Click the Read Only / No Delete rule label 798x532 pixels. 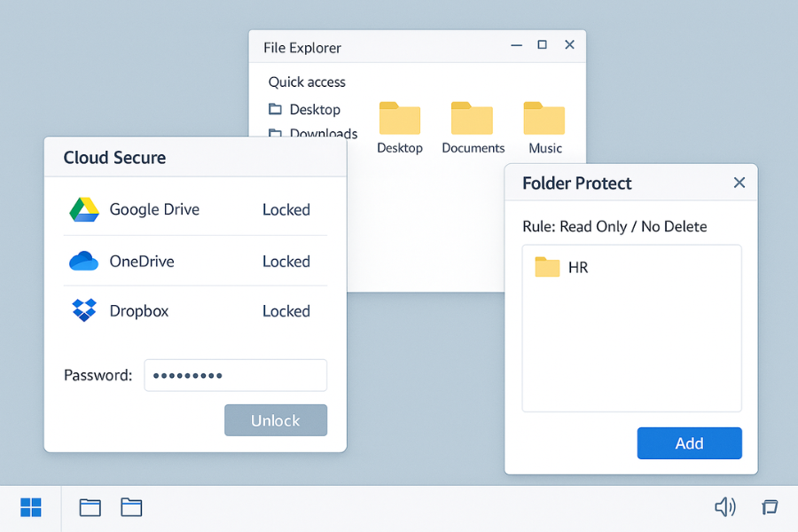615,226
